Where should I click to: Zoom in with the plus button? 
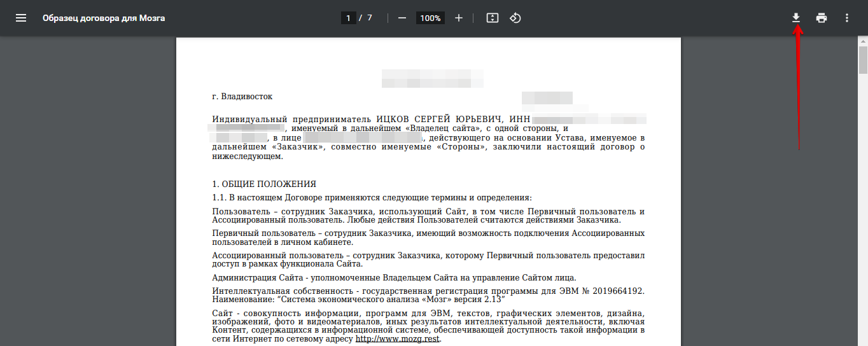tap(459, 18)
